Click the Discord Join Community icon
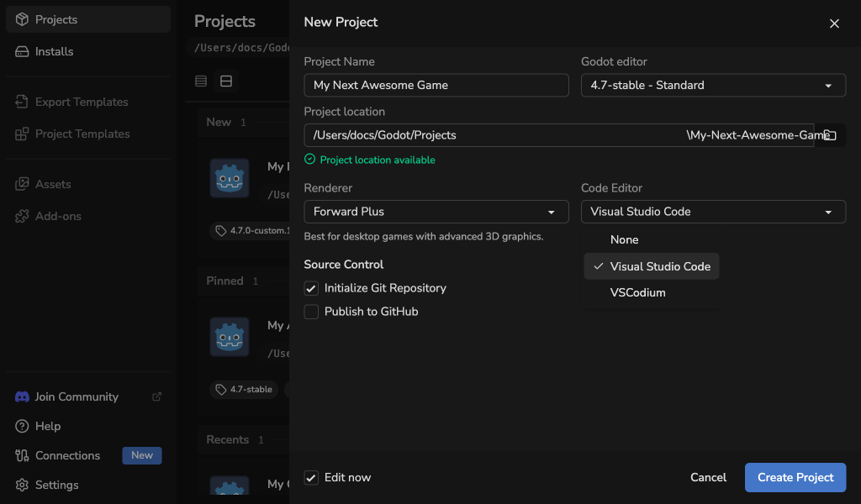 pyautogui.click(x=22, y=396)
